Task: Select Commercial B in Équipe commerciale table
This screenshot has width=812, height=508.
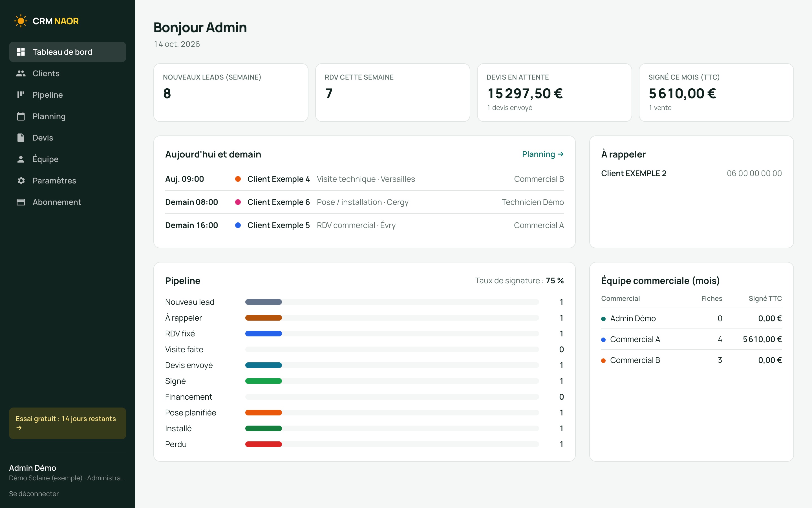Action: pos(691,360)
